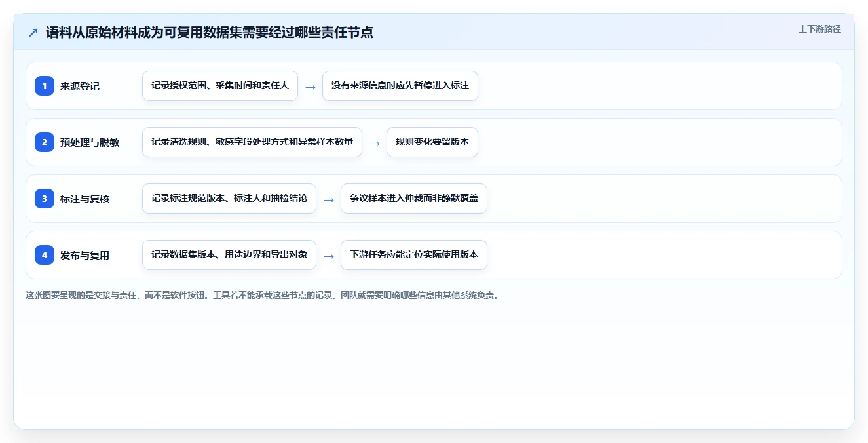Click the 来源登记 step label
The width and height of the screenshot is (868, 443).
[x=80, y=86]
